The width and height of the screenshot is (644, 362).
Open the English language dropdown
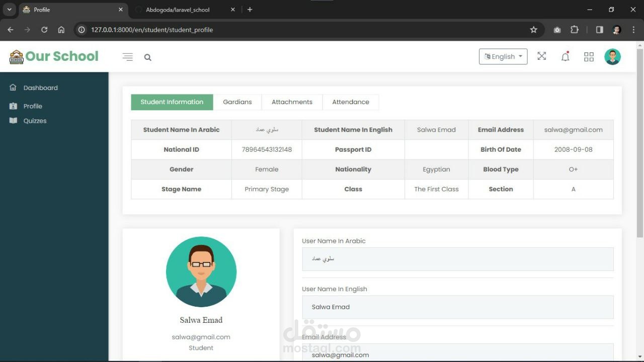[503, 56]
